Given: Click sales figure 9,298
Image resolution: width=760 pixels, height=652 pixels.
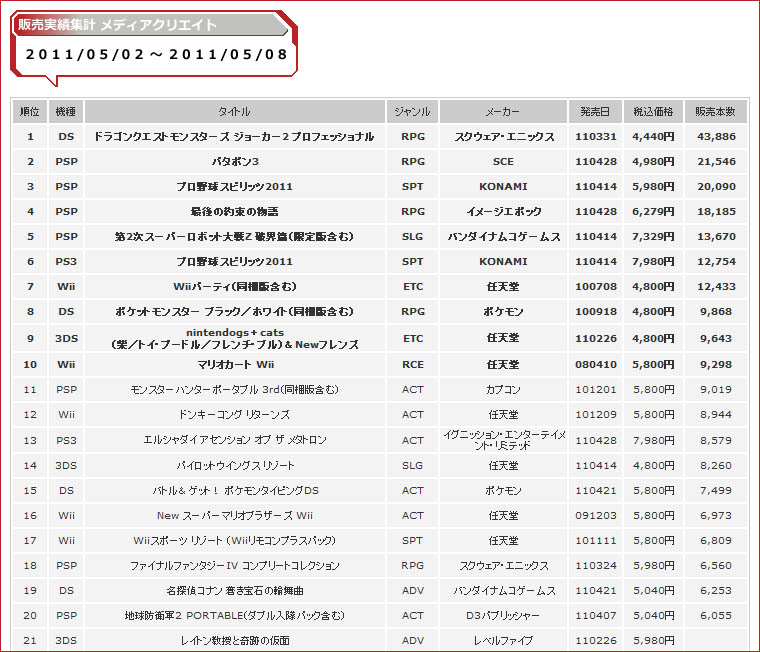Looking at the screenshot, I should pos(716,365).
